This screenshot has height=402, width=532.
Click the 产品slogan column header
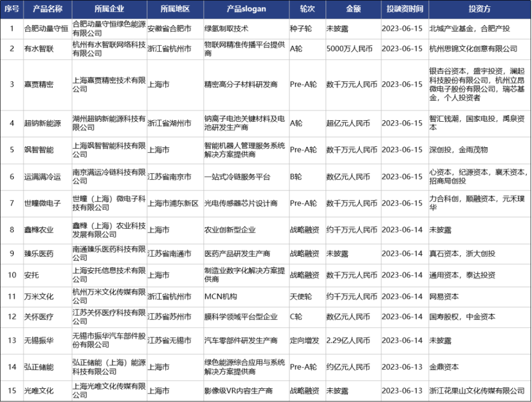246,9
